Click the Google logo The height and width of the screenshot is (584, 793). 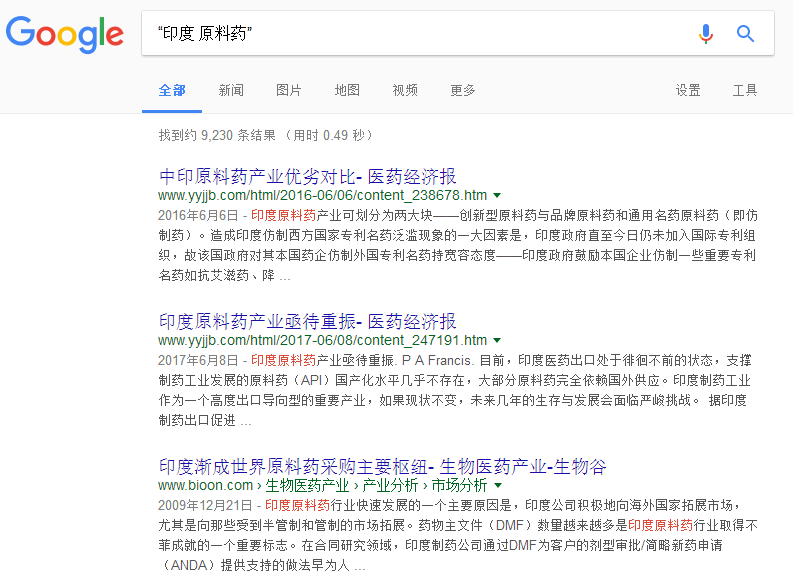(65, 34)
